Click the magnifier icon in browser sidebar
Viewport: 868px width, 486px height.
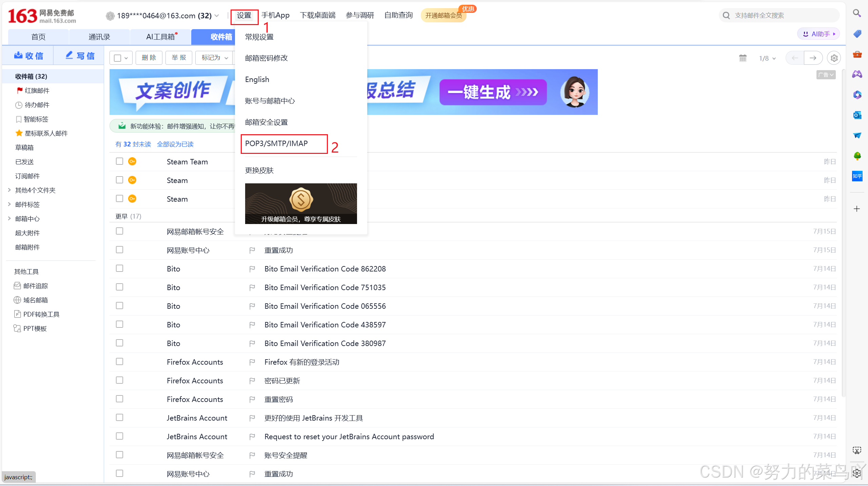tap(857, 14)
